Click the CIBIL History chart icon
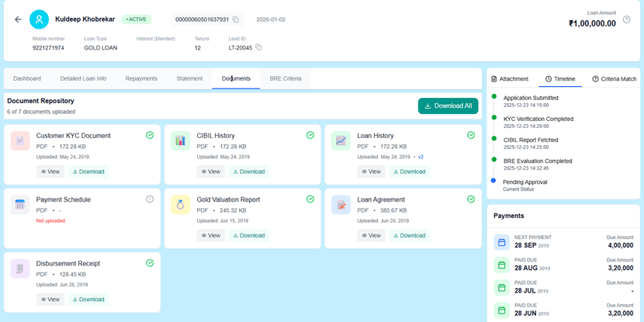The image size is (644, 322). point(180,140)
